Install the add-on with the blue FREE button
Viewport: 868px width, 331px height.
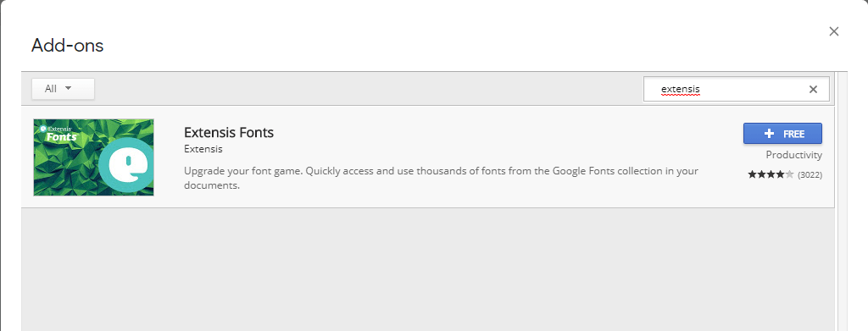tap(782, 133)
